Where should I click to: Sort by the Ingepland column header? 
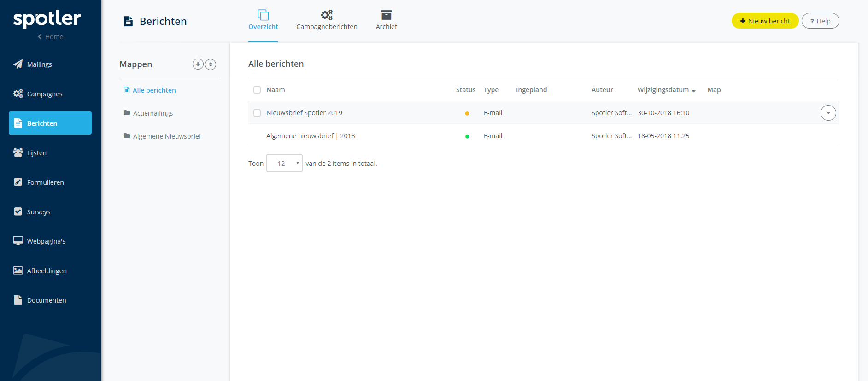click(x=531, y=90)
